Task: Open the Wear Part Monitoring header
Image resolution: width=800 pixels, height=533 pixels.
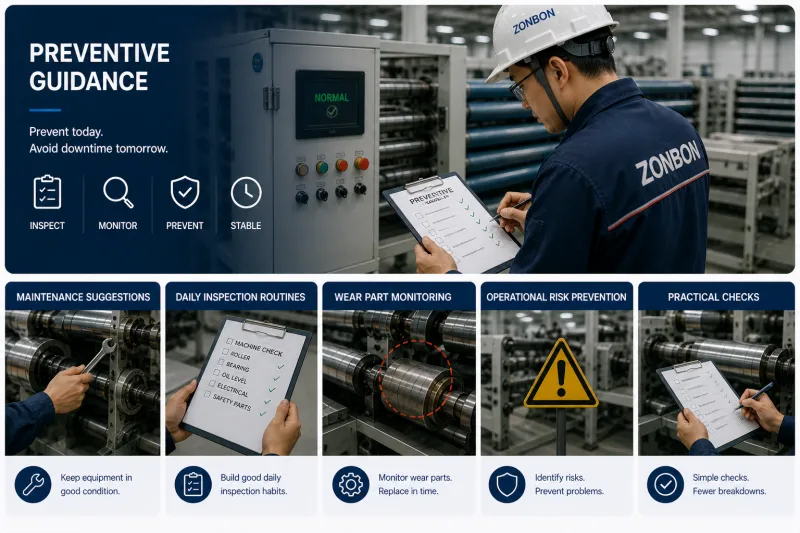Action: point(399,297)
